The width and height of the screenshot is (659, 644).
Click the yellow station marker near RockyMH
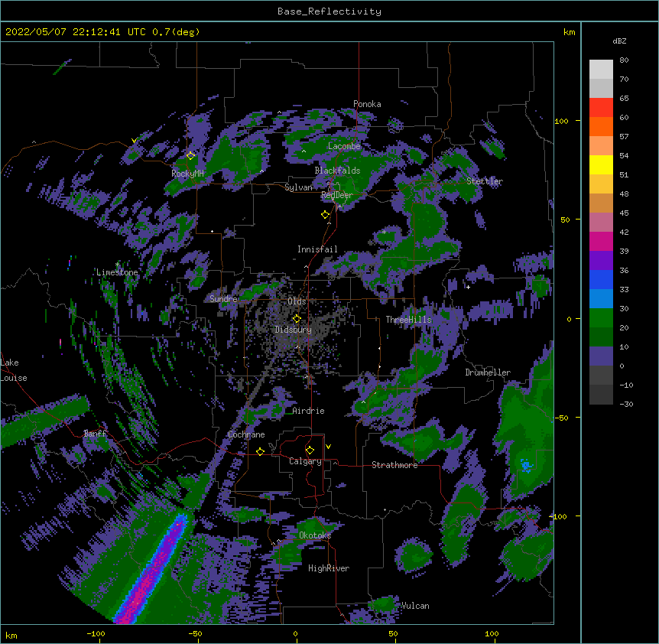(x=191, y=155)
